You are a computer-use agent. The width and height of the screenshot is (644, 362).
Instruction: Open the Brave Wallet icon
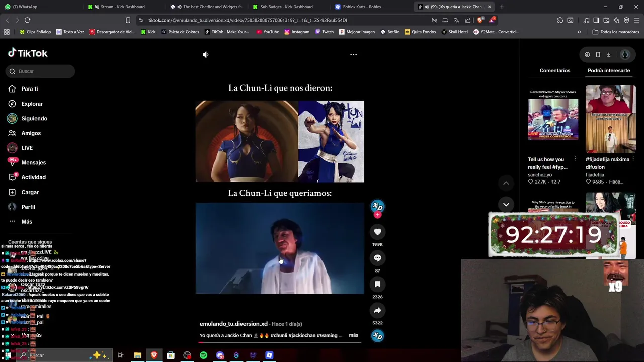click(606, 20)
